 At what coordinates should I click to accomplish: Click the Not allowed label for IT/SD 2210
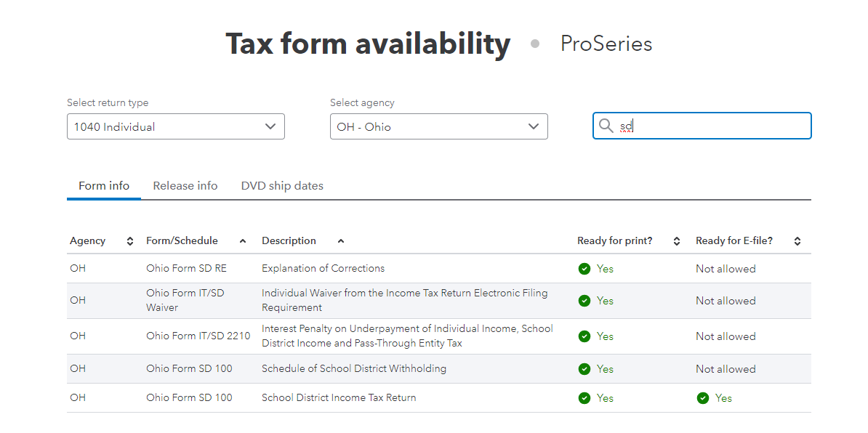(725, 336)
